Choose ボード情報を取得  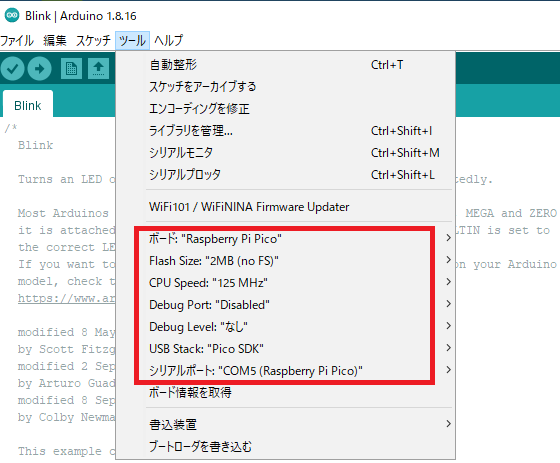tap(285, 393)
